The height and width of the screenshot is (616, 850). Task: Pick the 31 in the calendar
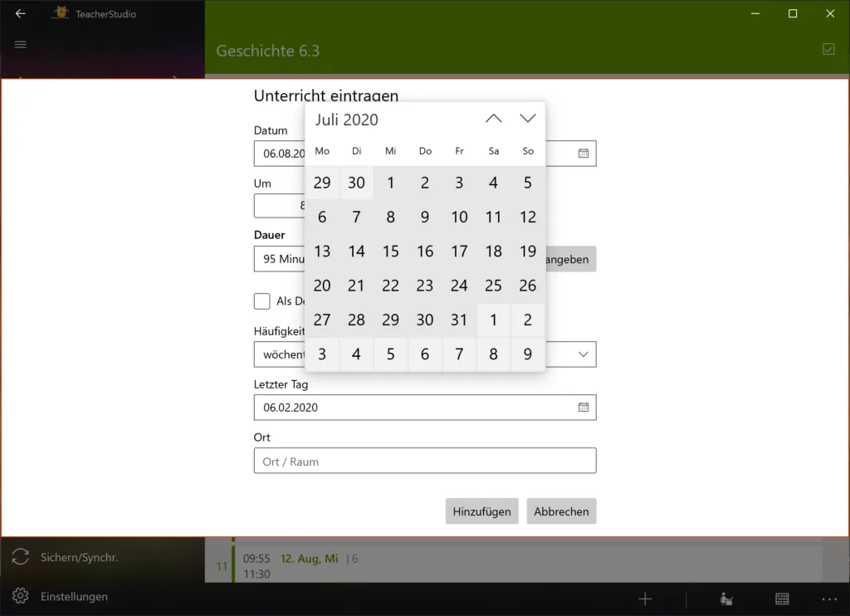point(459,320)
